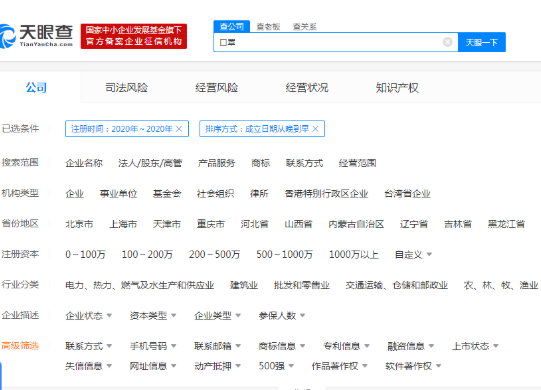Switch to the 查公司 search tab
541x390 pixels.
point(232,27)
